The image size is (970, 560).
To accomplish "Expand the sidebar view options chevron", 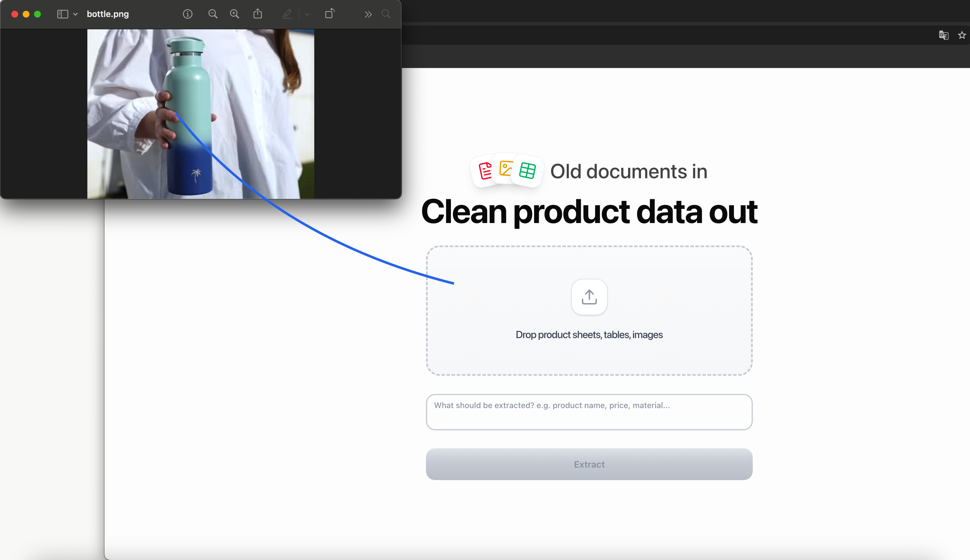I will (x=75, y=14).
